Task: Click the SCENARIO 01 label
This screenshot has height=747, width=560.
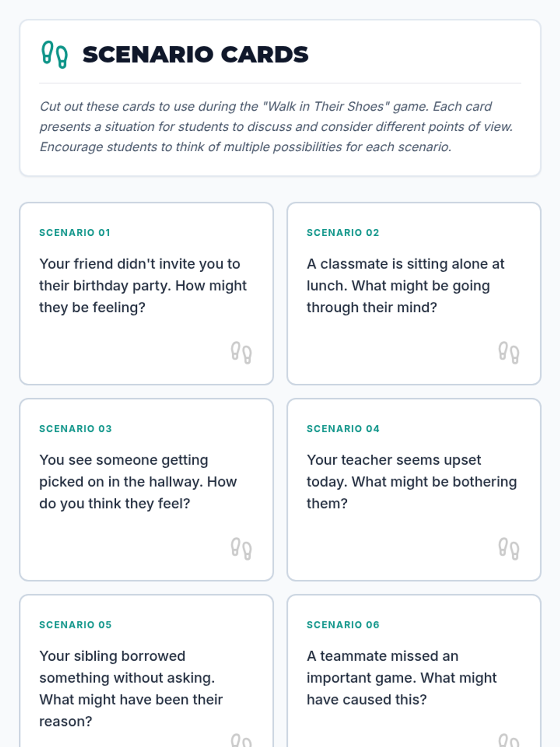Action: (x=75, y=233)
